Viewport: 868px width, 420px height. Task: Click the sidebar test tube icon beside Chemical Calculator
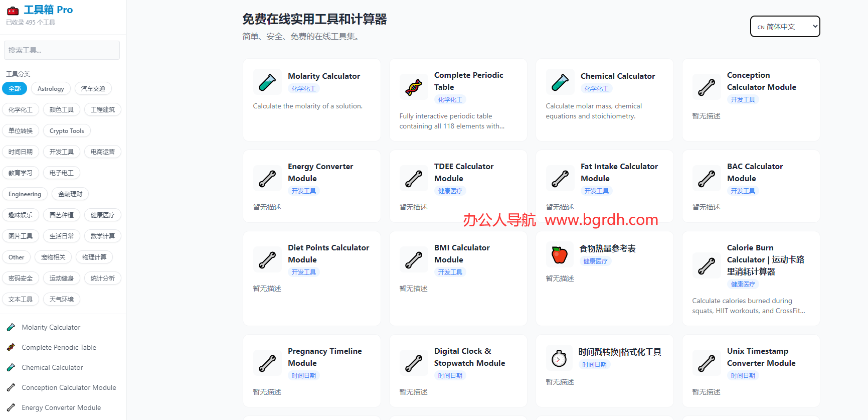point(11,367)
